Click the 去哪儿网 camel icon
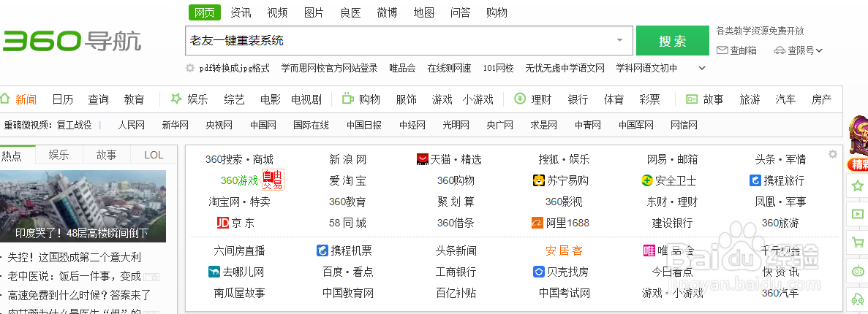 pos(214,272)
